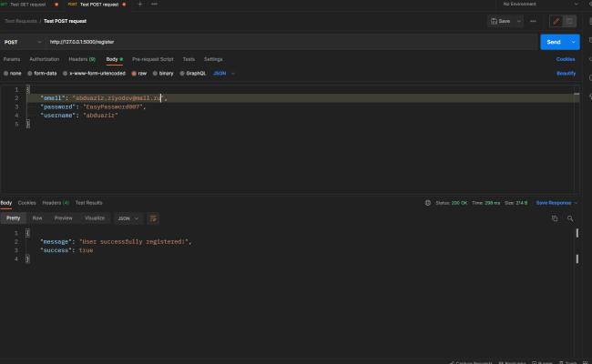Select the Pretty response view
Image resolution: width=592 pixels, height=364 pixels.
point(14,218)
